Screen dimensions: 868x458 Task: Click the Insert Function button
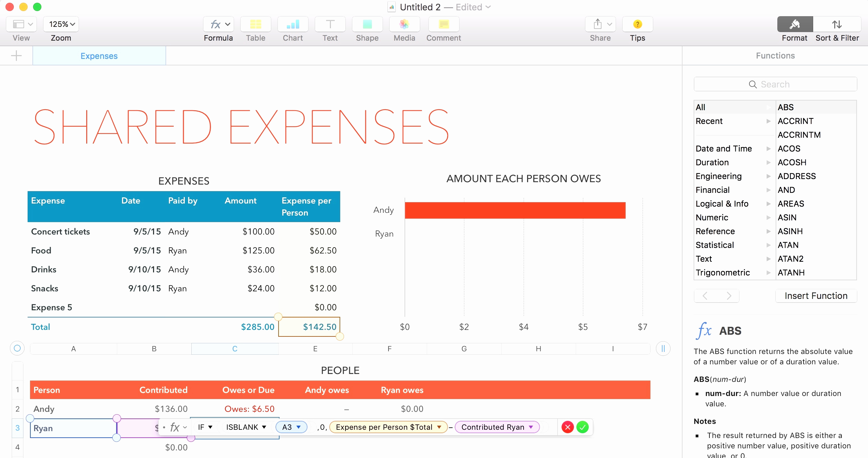[x=816, y=296]
